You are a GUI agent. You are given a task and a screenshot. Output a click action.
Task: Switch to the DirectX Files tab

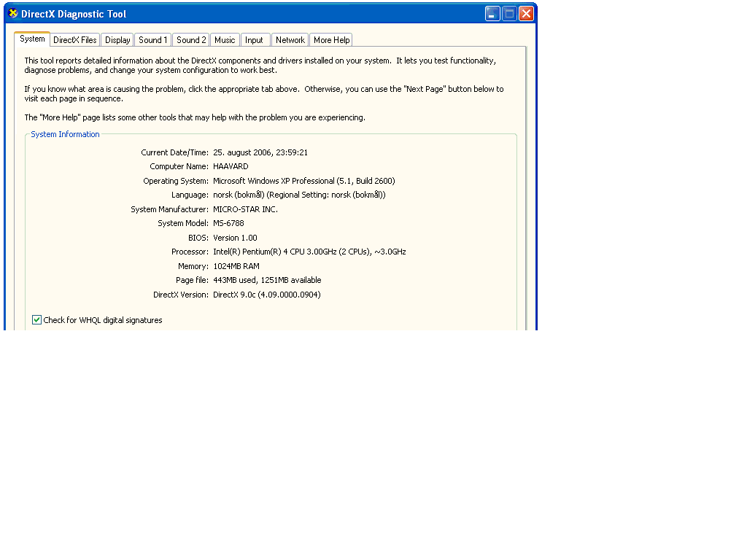[75, 40]
